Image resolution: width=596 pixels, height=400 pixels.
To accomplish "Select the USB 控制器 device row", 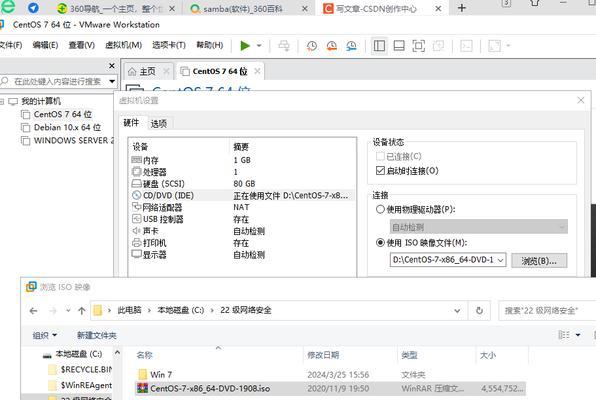I will 242,219.
